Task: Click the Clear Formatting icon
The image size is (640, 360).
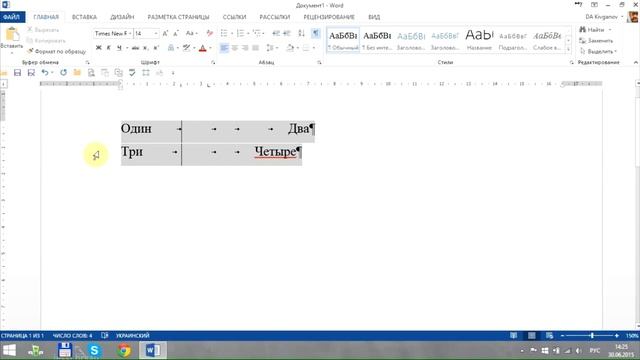Action: click(x=209, y=33)
